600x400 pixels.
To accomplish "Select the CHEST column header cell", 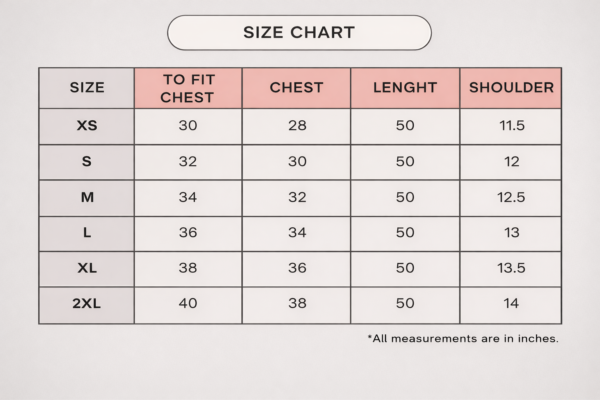I will click(x=296, y=88).
